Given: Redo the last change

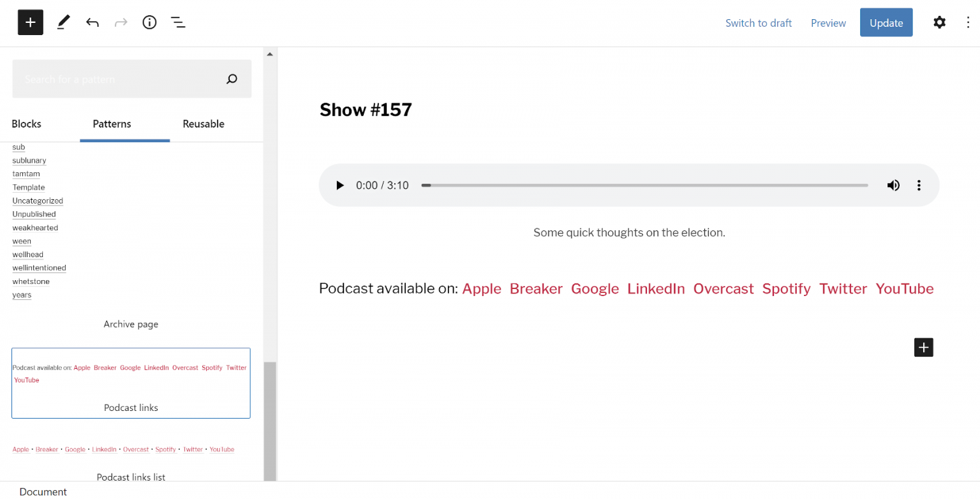Looking at the screenshot, I should [x=121, y=22].
